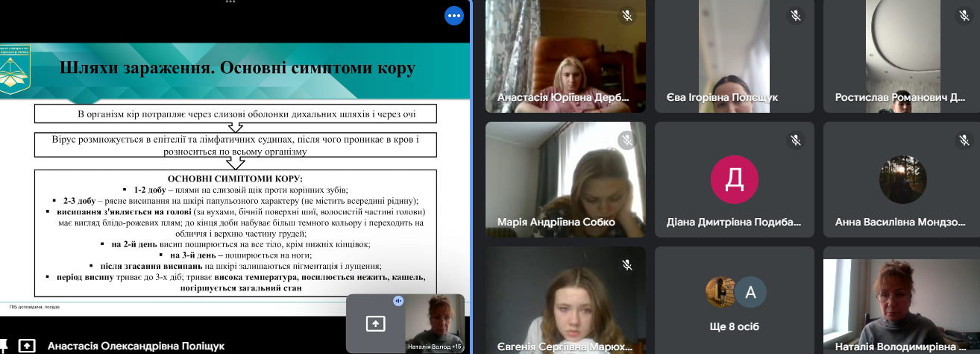Click the pin icon beside presenter name
The height and width of the screenshot is (354, 980).
[2, 346]
